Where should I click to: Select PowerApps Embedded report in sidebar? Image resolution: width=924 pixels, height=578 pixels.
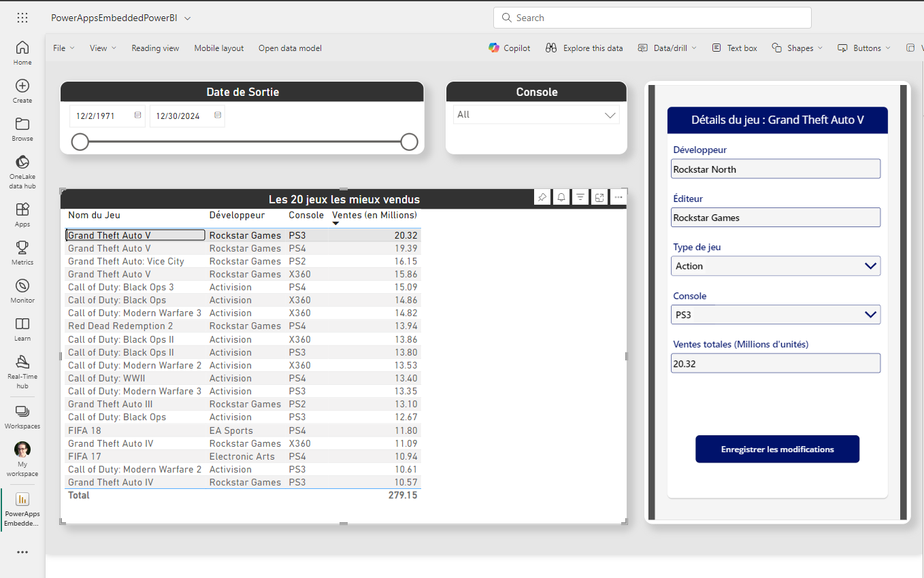pos(22,509)
